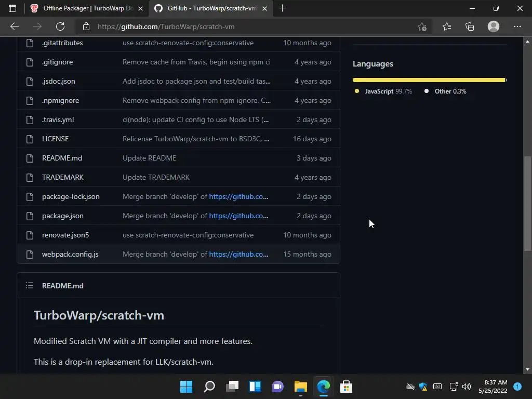
Task: Open Task View on taskbar
Action: tap(232, 387)
